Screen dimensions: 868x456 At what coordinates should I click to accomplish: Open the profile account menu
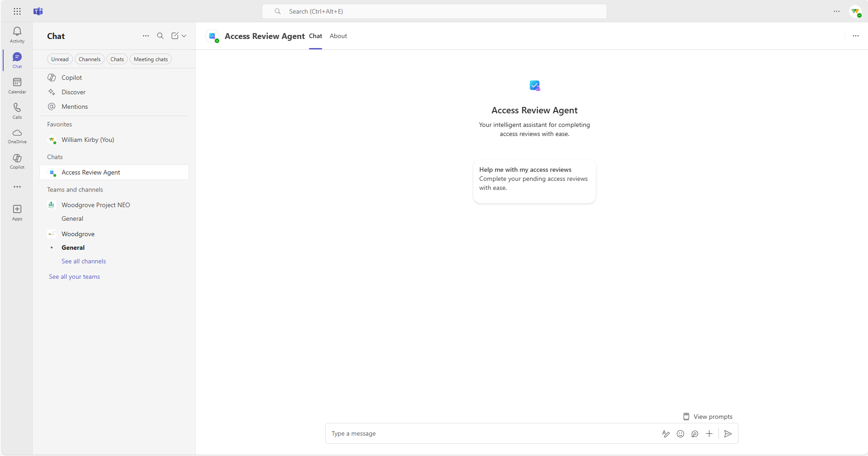pyautogui.click(x=855, y=11)
